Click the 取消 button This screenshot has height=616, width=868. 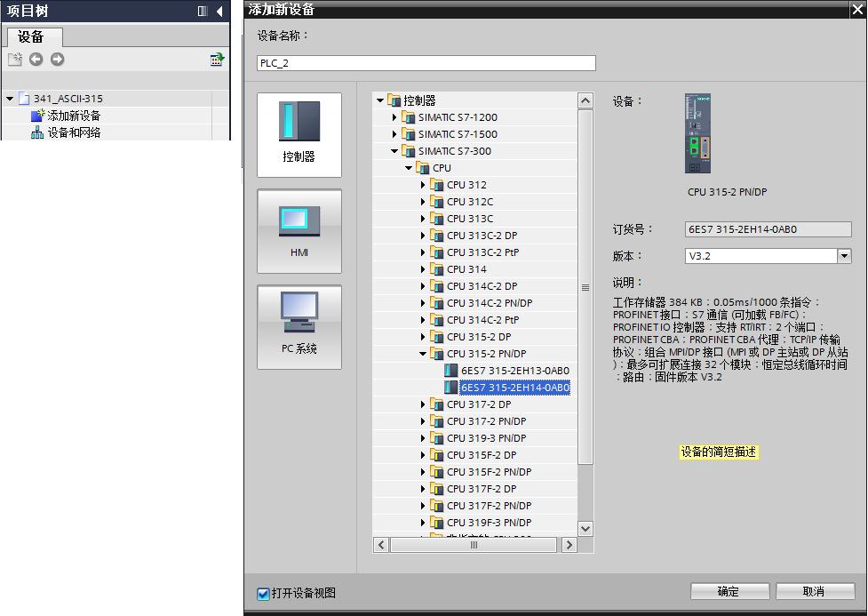(x=815, y=591)
